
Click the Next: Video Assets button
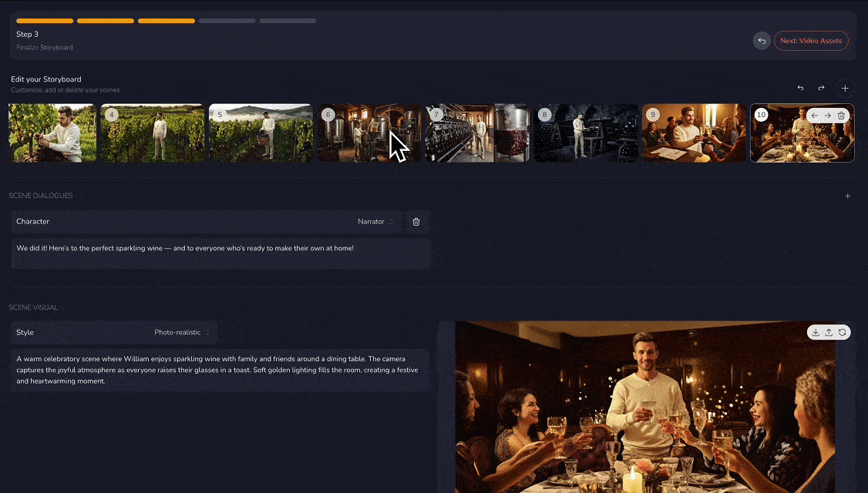pyautogui.click(x=811, y=41)
